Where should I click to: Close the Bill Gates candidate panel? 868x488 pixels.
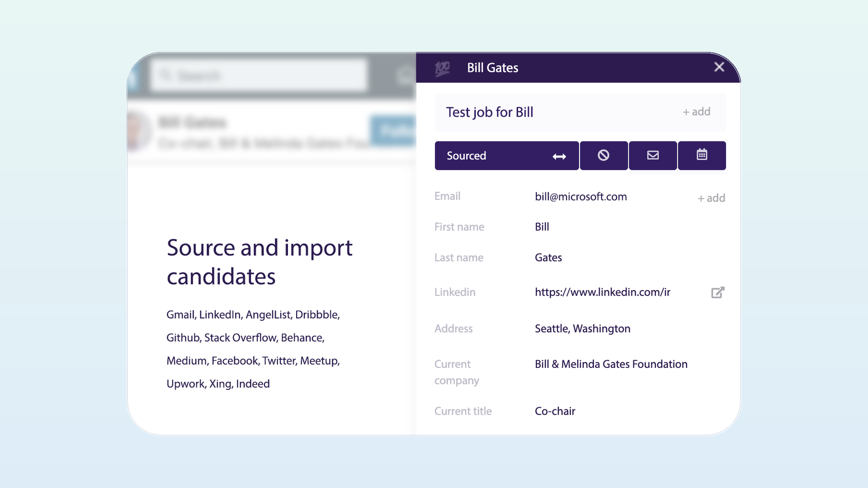719,67
